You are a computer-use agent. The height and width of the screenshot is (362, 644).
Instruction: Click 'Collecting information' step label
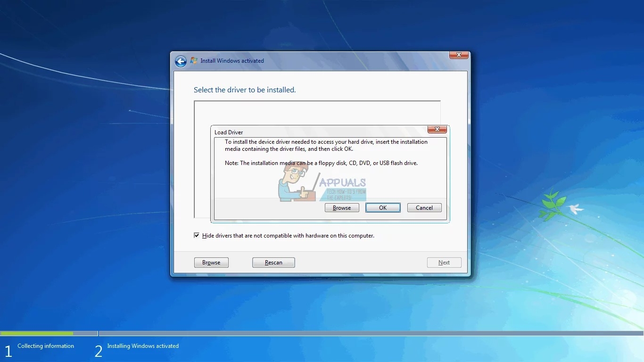[46, 346]
